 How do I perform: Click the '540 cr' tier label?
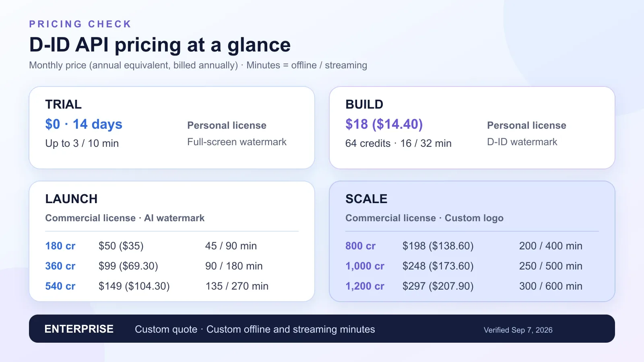pos(60,286)
